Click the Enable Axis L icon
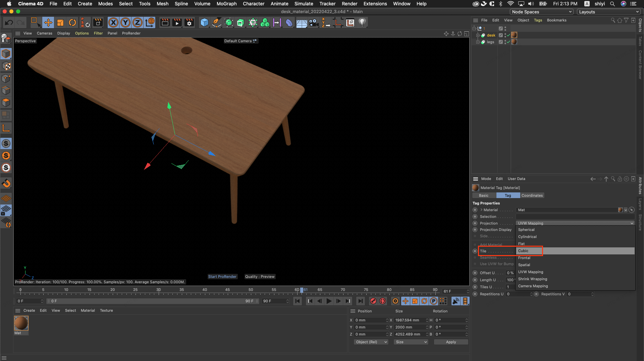The height and width of the screenshot is (361, 644). (6, 128)
